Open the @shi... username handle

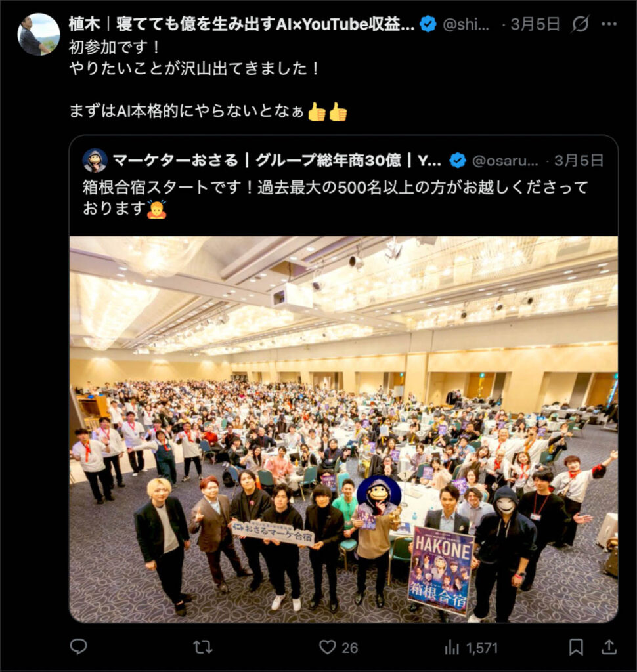(x=466, y=24)
